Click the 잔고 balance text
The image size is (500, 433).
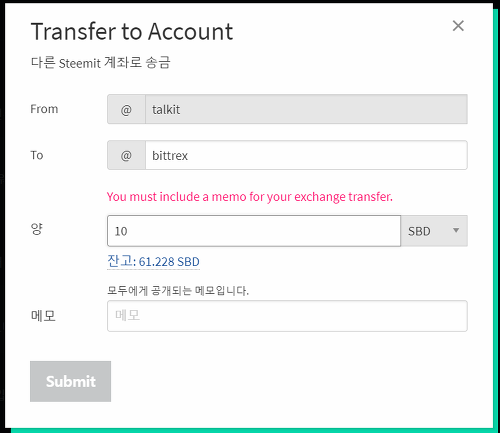click(x=122, y=261)
